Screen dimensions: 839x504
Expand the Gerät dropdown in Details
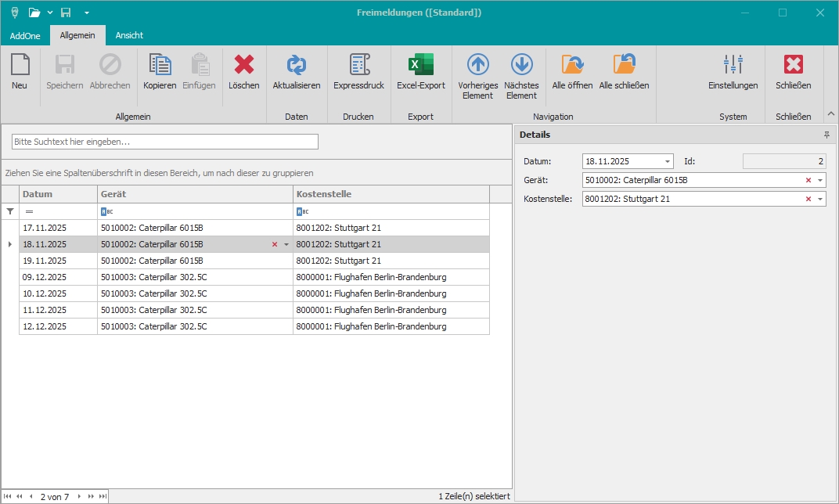click(x=819, y=180)
